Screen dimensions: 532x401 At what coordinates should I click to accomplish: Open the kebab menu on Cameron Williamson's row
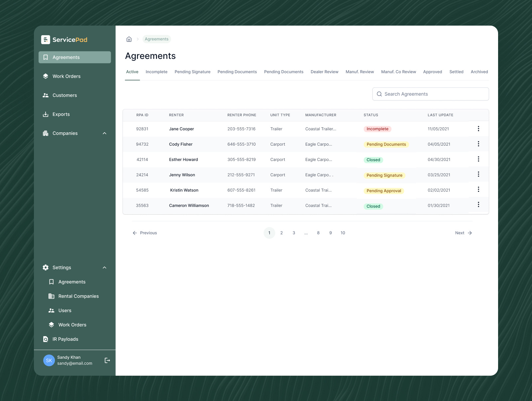pos(478,204)
